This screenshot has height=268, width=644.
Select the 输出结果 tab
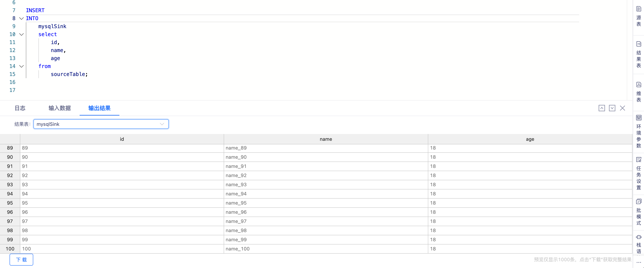pyautogui.click(x=99, y=108)
